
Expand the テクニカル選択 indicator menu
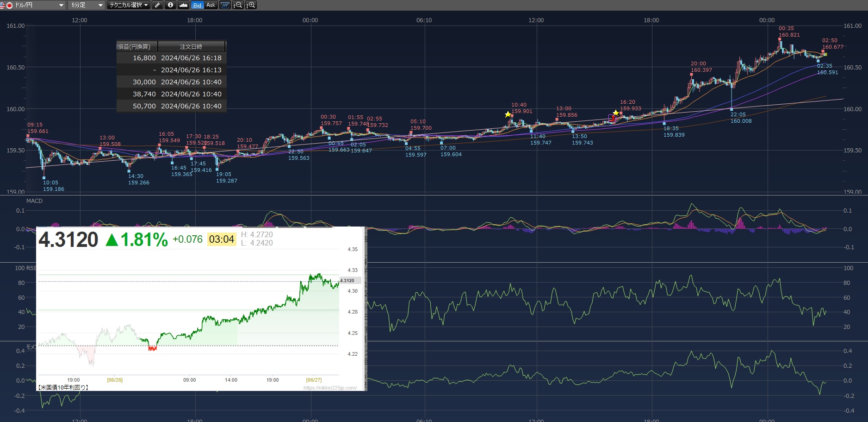[129, 5]
